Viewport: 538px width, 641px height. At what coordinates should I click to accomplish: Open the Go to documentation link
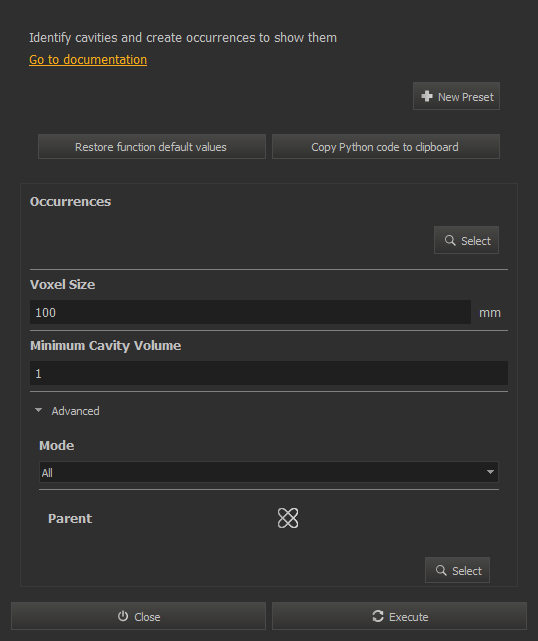point(88,60)
